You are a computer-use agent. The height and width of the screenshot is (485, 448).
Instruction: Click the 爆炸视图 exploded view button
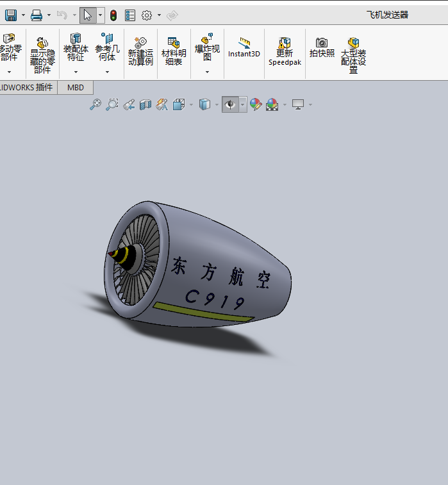[x=207, y=47]
